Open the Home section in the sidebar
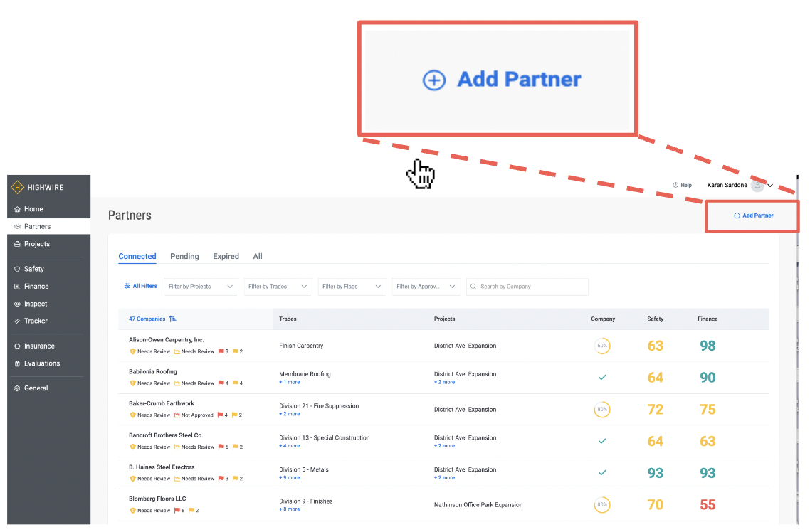The height and width of the screenshot is (532, 810). point(33,208)
